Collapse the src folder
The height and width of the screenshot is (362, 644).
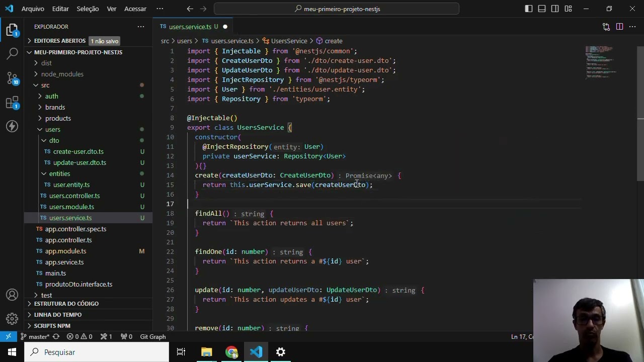tap(88, 85)
